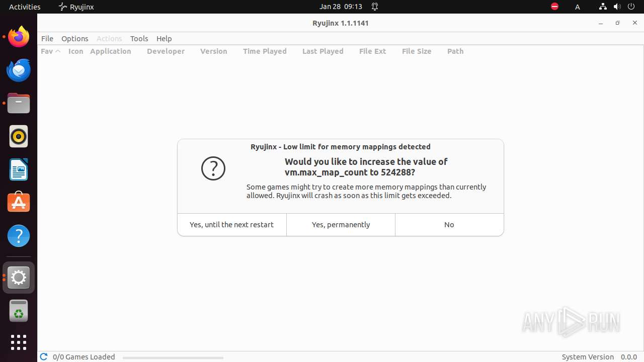Open Rhythmbox music player icon
The image size is (644, 362).
[19, 136]
